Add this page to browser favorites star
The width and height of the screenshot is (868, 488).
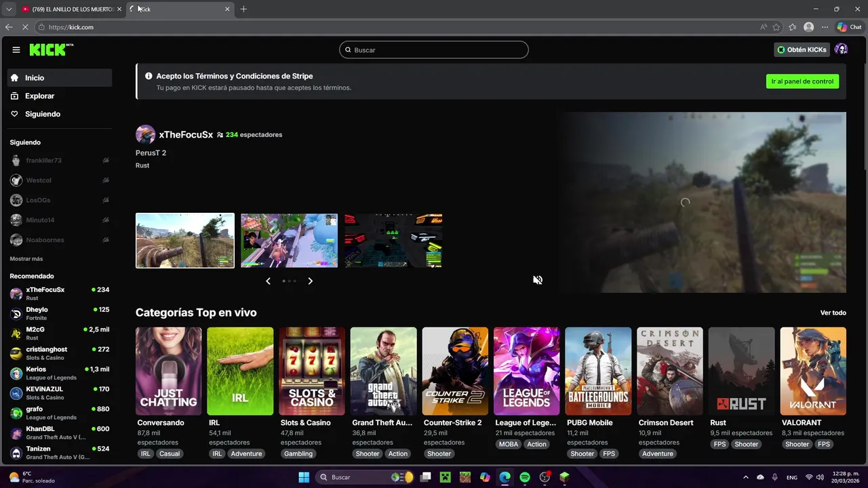click(x=776, y=27)
